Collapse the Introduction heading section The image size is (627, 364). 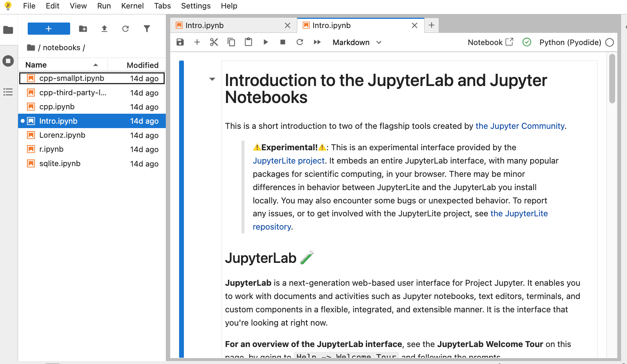(212, 79)
